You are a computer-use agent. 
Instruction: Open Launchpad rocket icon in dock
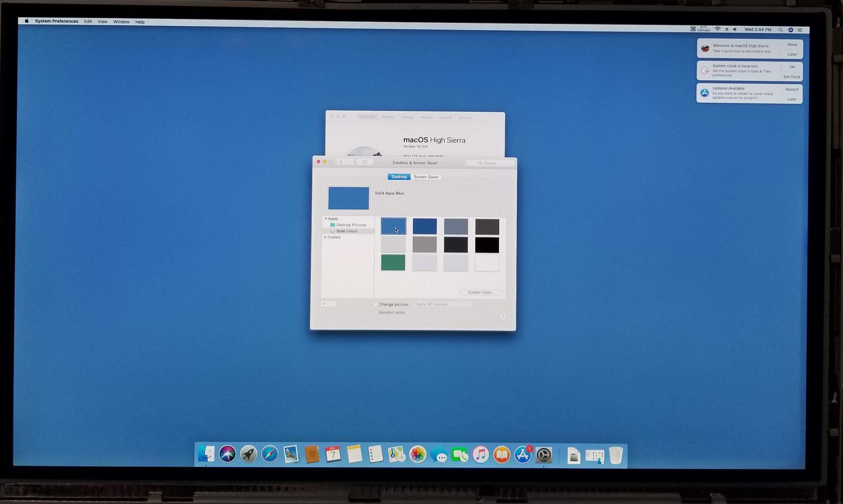click(x=248, y=454)
